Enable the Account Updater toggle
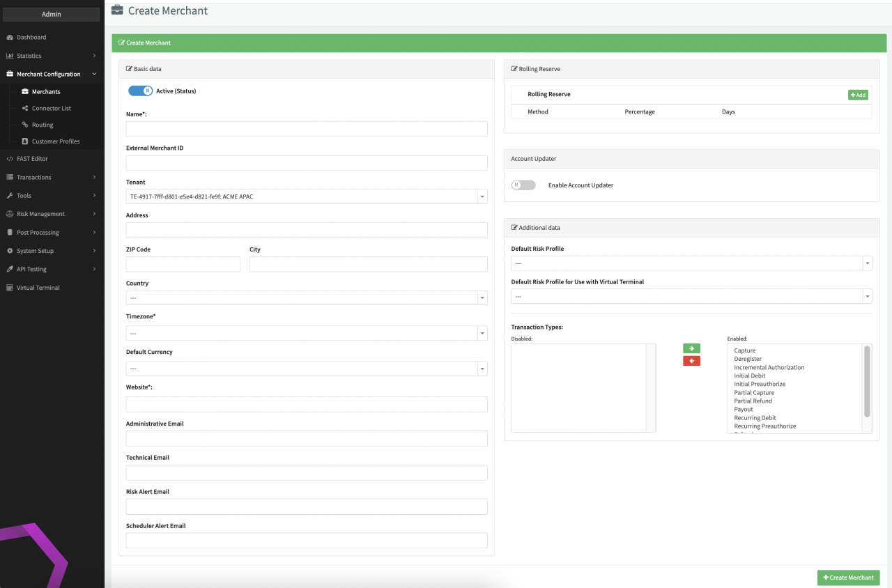The height and width of the screenshot is (588, 892). 523,185
